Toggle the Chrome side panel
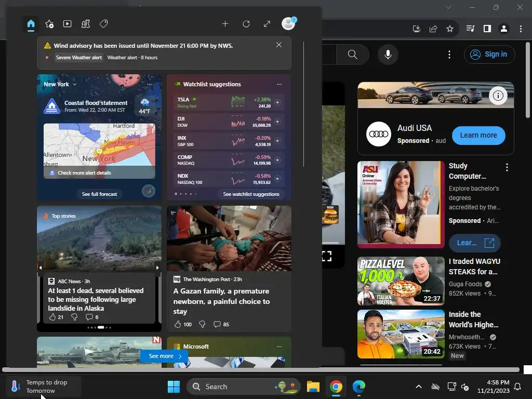 487,29
